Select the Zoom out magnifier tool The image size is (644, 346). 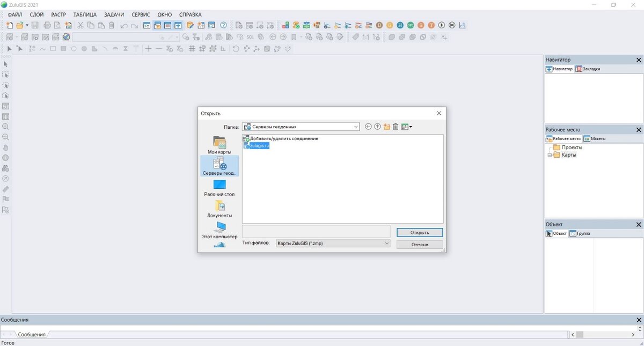pos(6,137)
